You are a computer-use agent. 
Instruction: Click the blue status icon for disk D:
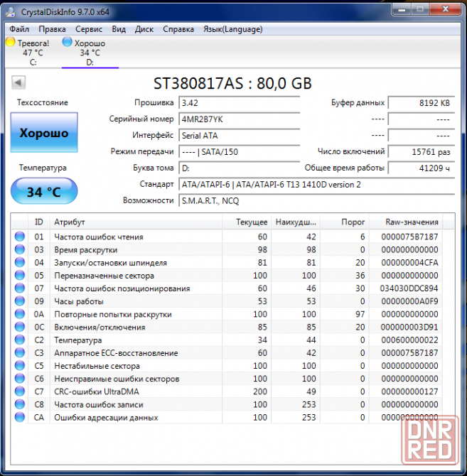coord(68,43)
